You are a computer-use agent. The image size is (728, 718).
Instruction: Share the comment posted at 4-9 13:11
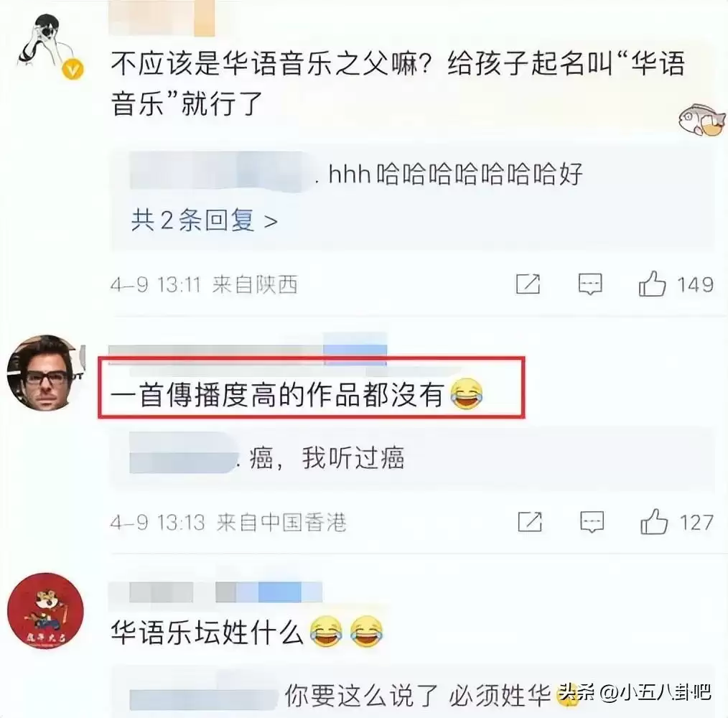point(528,284)
